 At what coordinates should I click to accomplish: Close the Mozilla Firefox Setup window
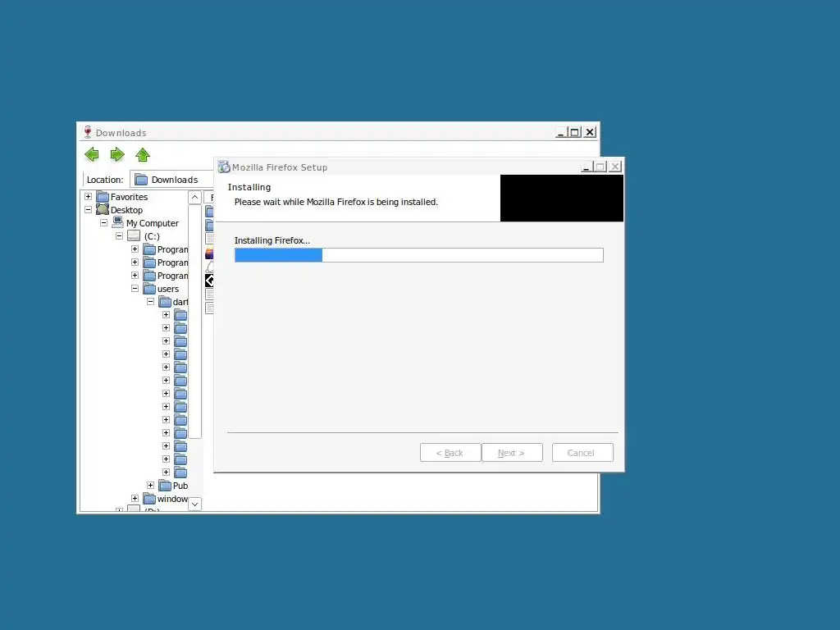coord(615,167)
